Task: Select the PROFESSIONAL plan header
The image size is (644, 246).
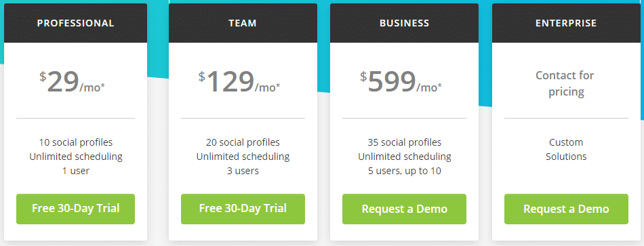Action: tap(75, 23)
